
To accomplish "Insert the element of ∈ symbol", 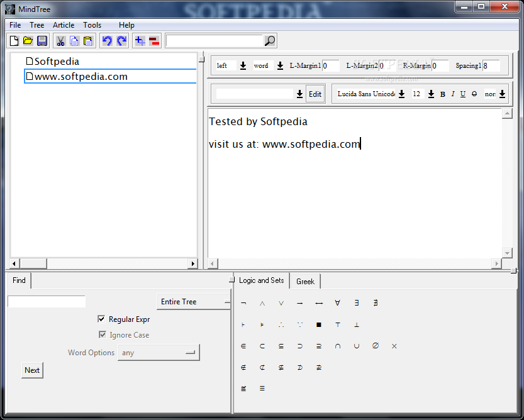I will coord(243,346).
